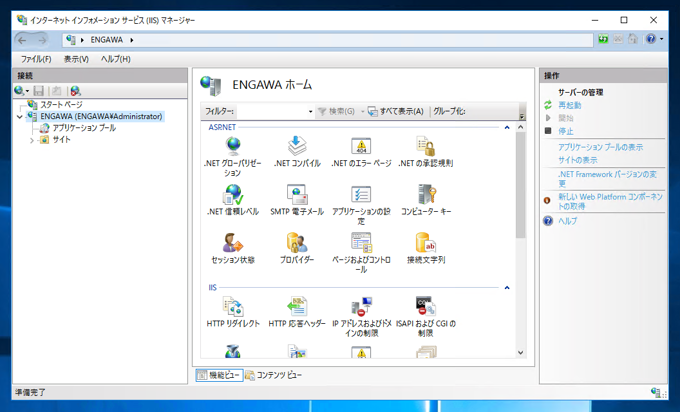Collapse the ASP.NET group section
This screenshot has width=680, height=412.
(507, 128)
